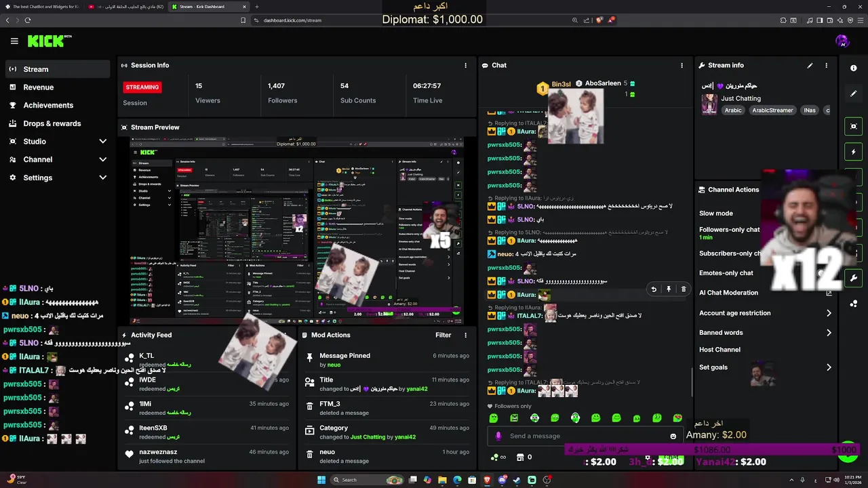Expand the Settings sidebar section
The width and height of the screenshot is (868, 488).
pyautogui.click(x=57, y=178)
